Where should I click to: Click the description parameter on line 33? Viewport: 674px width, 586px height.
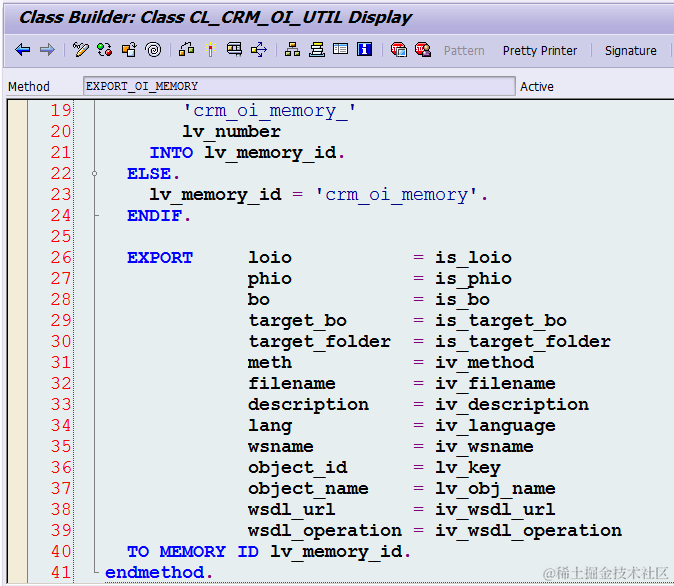(308, 405)
